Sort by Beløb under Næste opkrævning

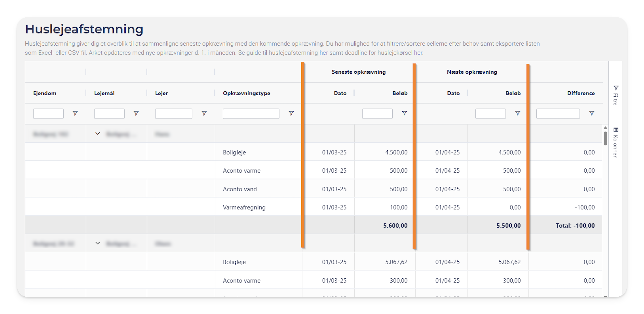coord(513,93)
